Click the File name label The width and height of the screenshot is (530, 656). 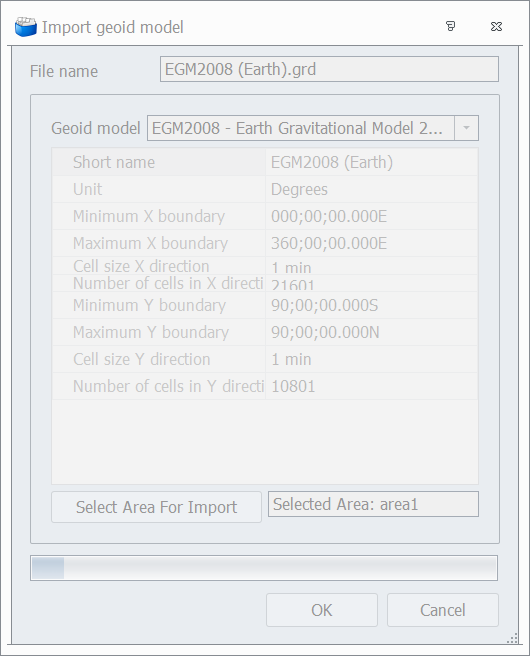pos(64,71)
